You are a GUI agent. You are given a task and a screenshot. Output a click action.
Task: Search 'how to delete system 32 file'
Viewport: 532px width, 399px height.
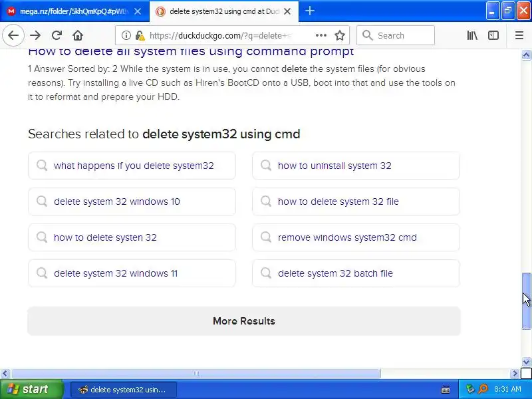356,201
